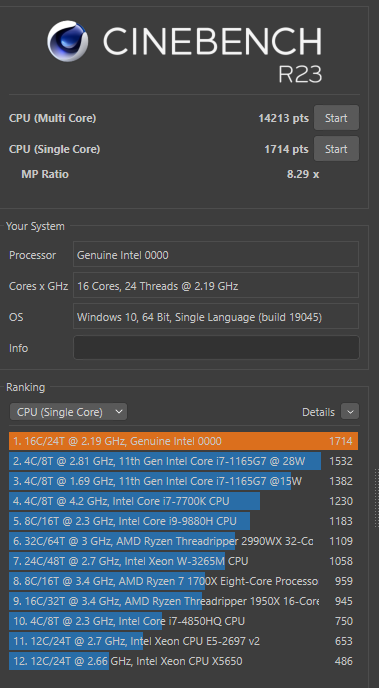Click the Details label in Ranking
The height and width of the screenshot is (688, 379).
318,412
